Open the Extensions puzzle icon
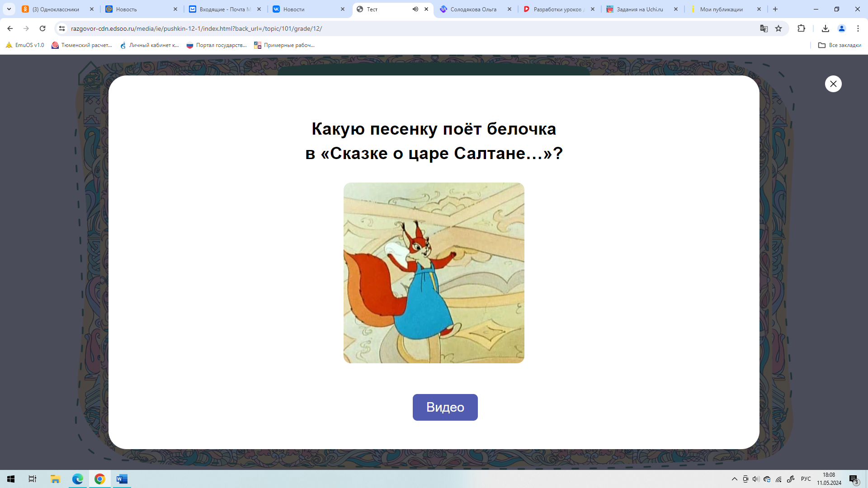 click(801, 28)
